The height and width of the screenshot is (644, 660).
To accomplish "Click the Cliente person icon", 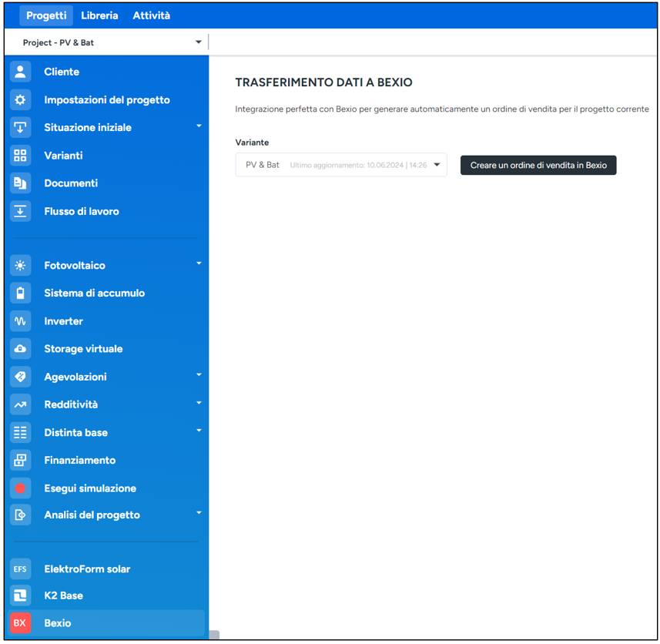I will click(x=20, y=72).
